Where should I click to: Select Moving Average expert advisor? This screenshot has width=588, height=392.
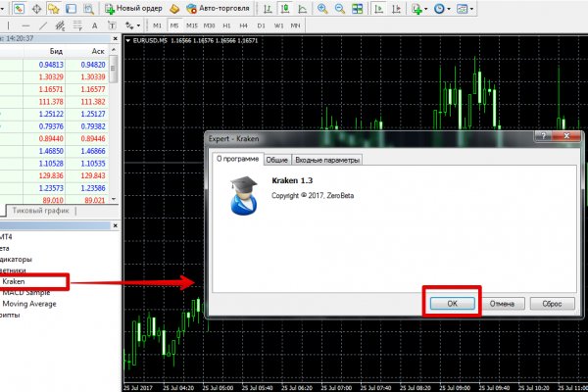[x=29, y=304]
